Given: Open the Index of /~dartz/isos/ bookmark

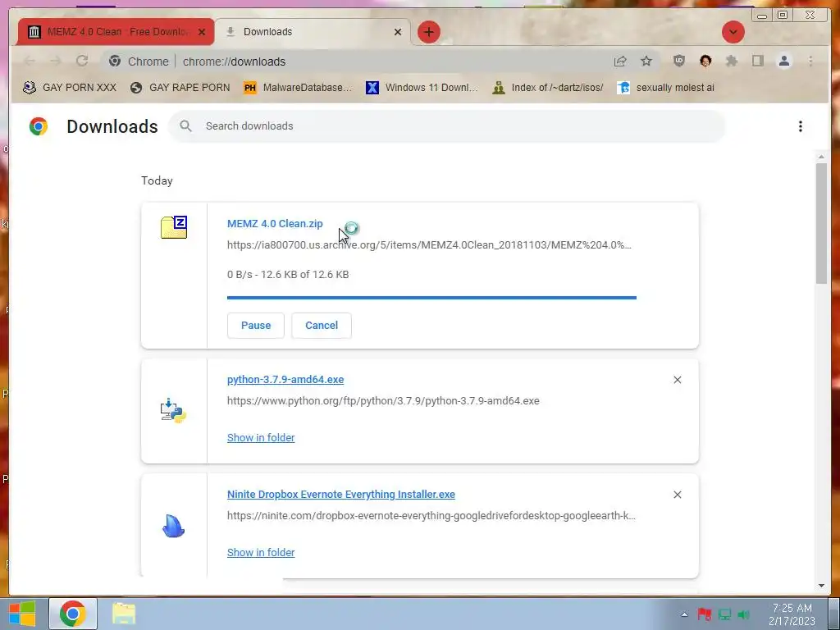Looking at the screenshot, I should pos(547,87).
